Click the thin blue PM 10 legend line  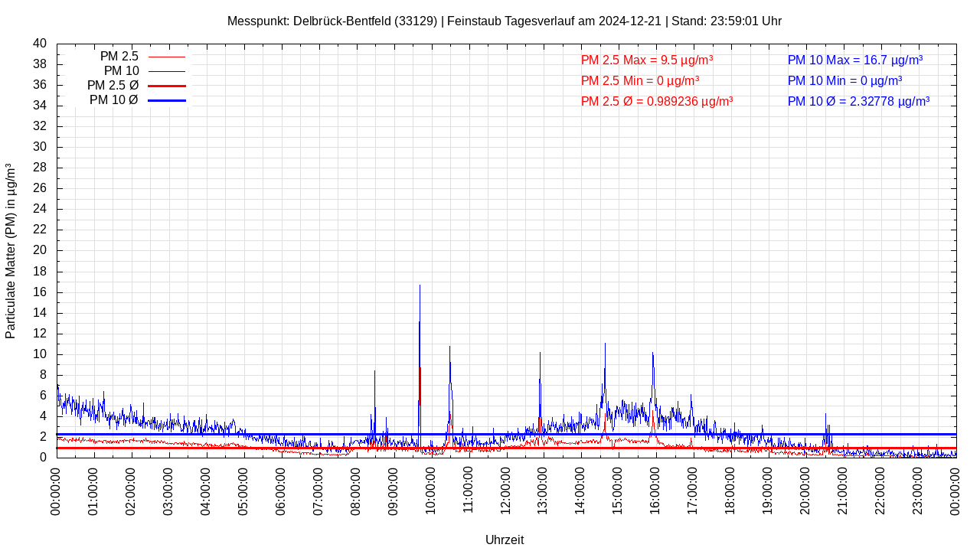point(166,71)
